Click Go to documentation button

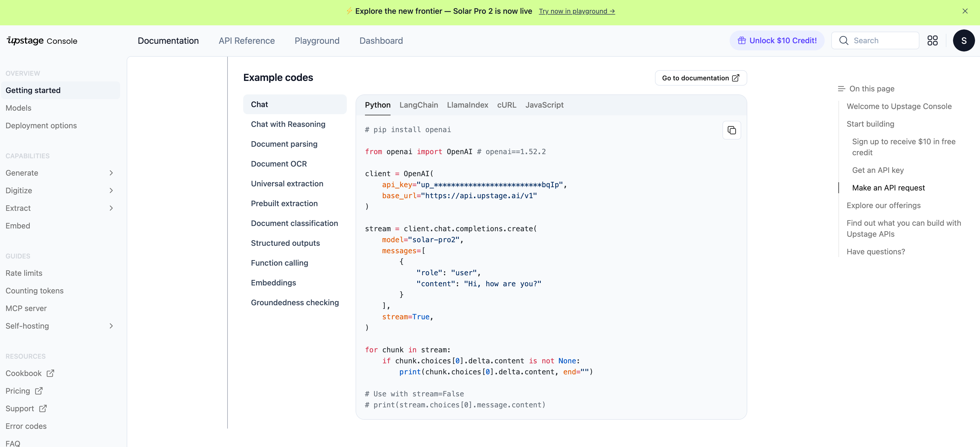tap(700, 78)
